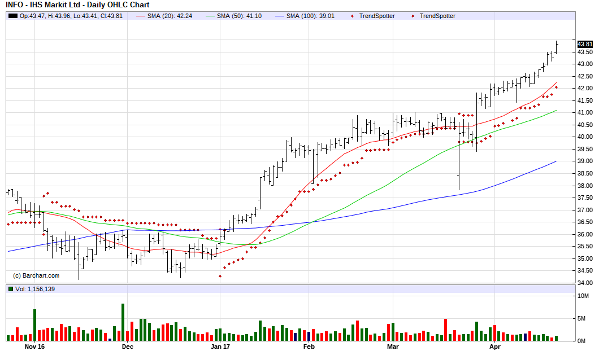The image size is (599, 364).
Task: Click the '(c) Barchart.com' credit text
Action: coord(36,275)
